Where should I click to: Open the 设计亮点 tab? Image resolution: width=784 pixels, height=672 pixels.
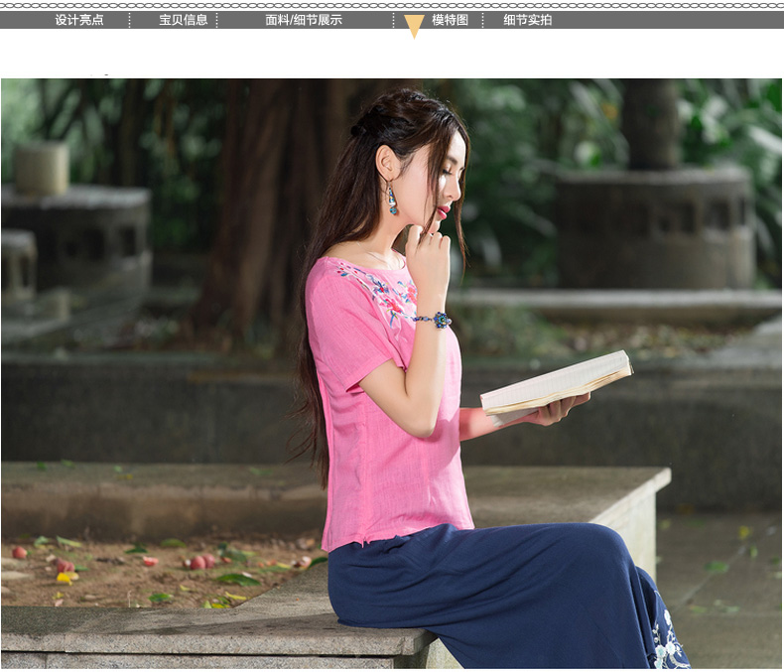79,20
